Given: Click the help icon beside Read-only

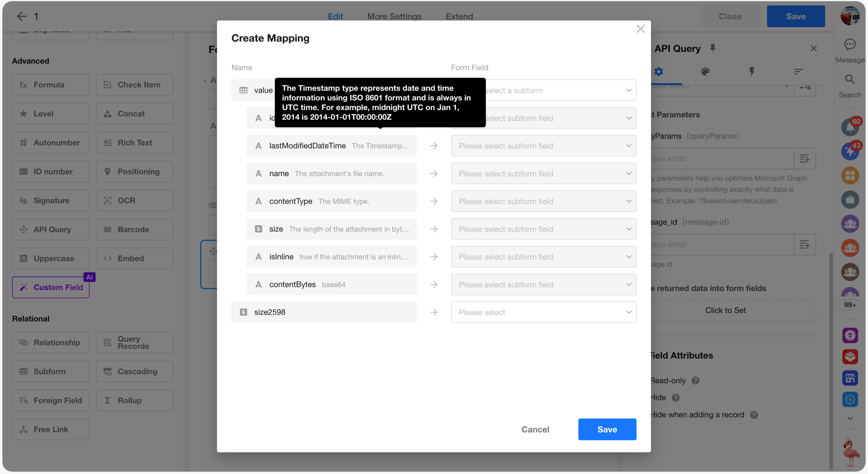Looking at the screenshot, I should (695, 381).
